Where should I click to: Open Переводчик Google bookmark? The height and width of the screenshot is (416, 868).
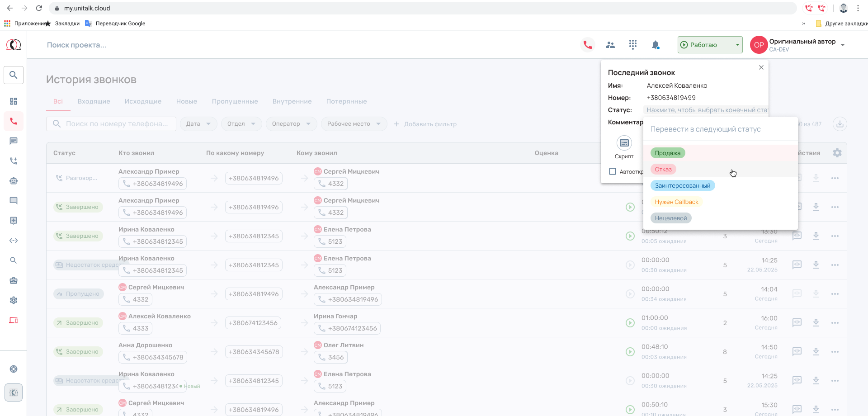(x=115, y=24)
